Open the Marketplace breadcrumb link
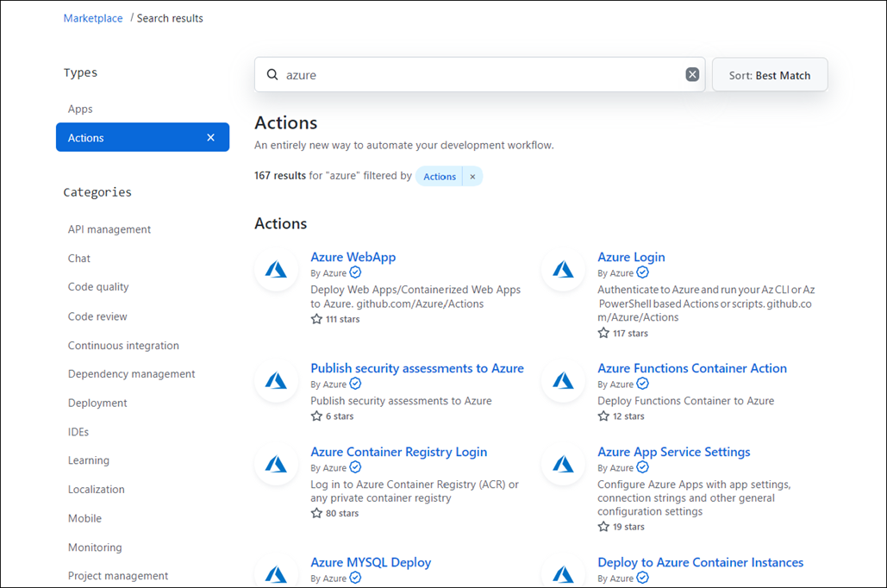This screenshot has height=588, width=887. point(93,17)
